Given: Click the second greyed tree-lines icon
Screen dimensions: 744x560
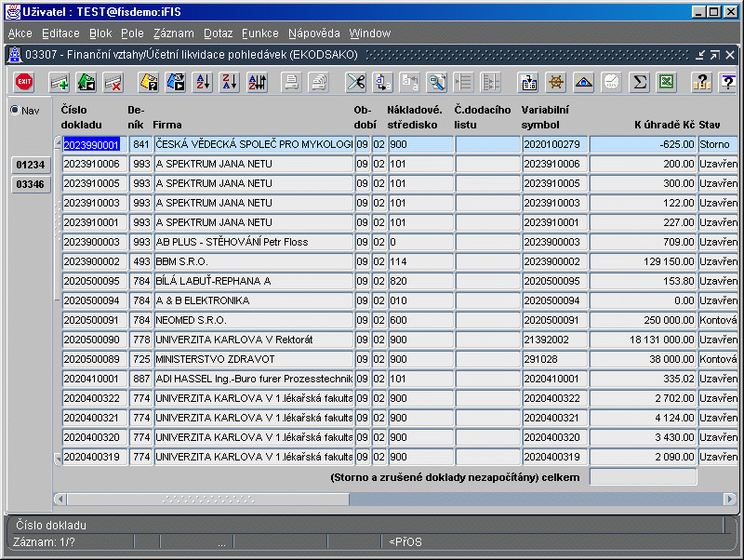Looking at the screenshot, I should [490, 83].
